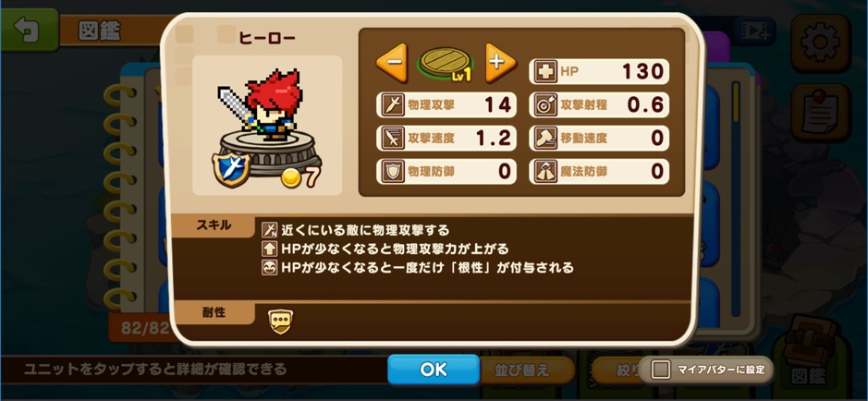Decrease unit level with minus arrow
Viewport: 868px width, 401px height.
coord(392,63)
